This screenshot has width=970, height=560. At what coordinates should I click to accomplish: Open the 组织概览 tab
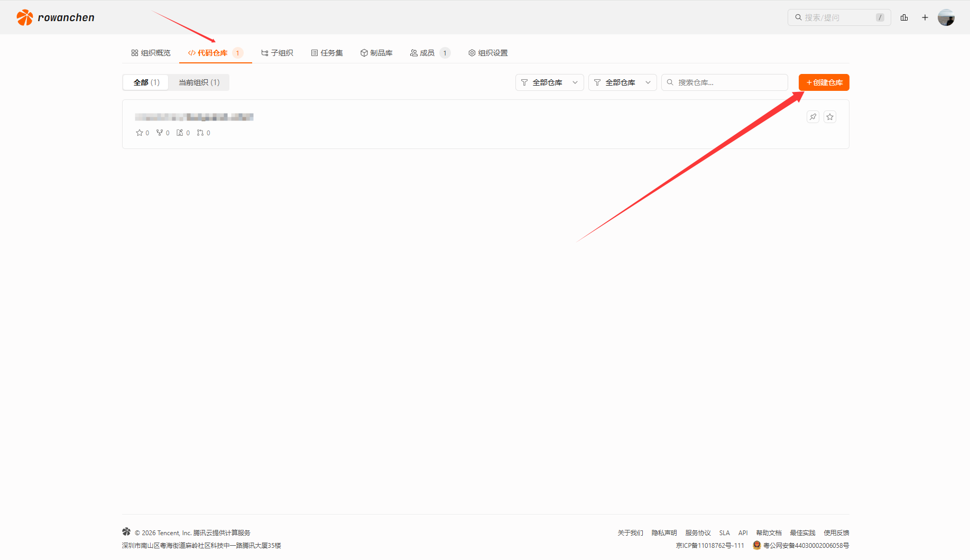151,53
